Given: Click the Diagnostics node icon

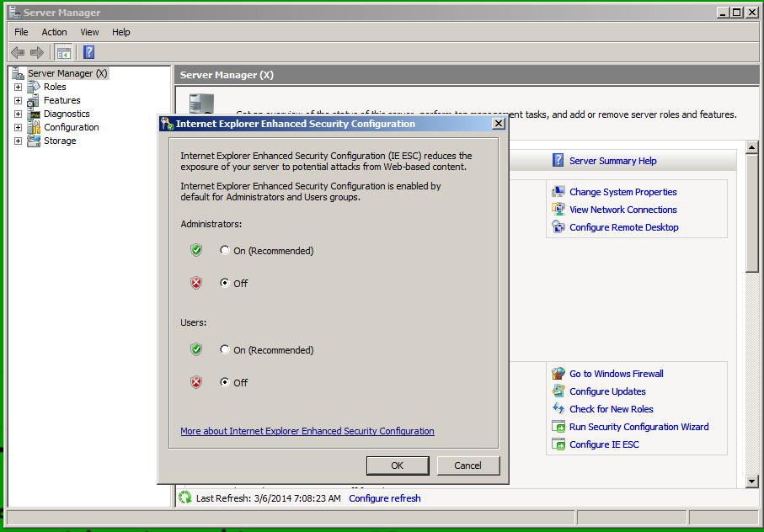Looking at the screenshot, I should [x=34, y=114].
